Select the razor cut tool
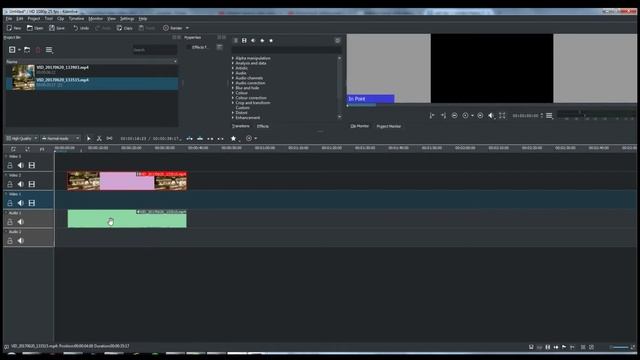Screen dimensions: 640x360 click(x=99, y=138)
